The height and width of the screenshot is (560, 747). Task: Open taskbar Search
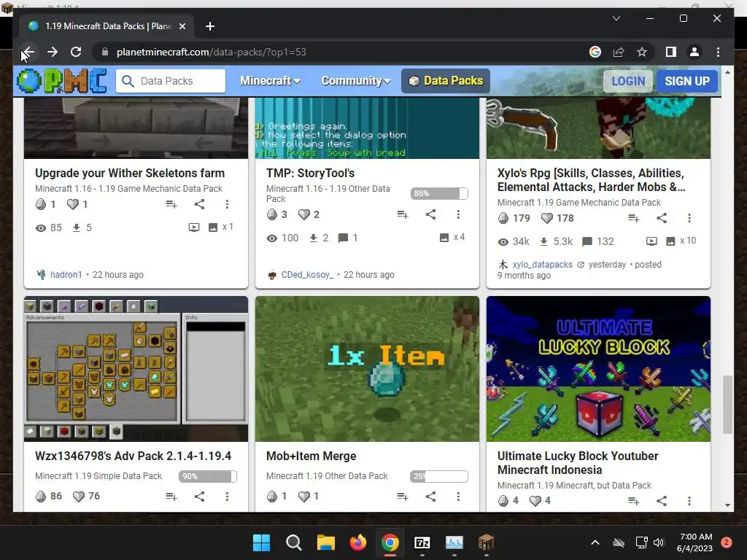[293, 542]
